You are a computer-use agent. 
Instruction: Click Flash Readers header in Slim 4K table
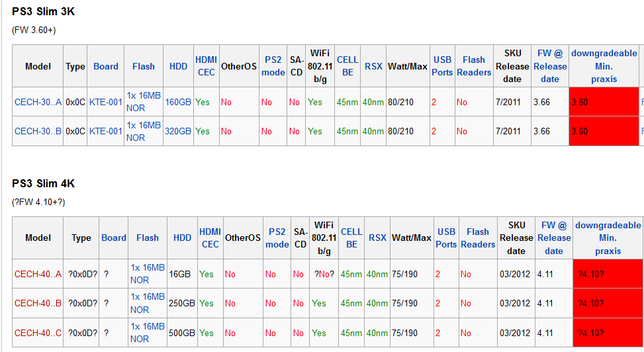pos(478,238)
